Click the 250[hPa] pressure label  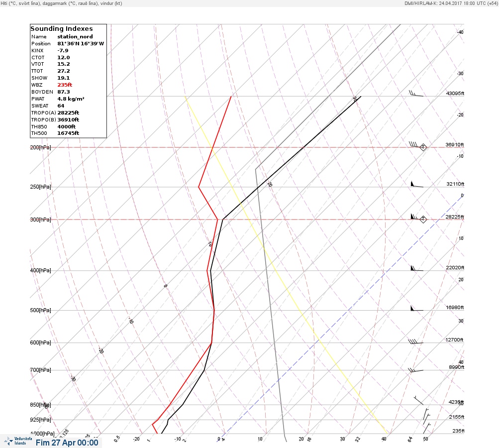pos(40,187)
